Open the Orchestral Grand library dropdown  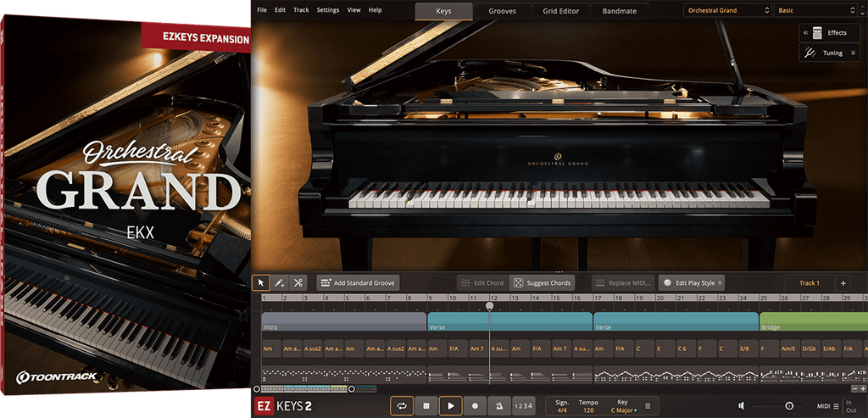(727, 10)
